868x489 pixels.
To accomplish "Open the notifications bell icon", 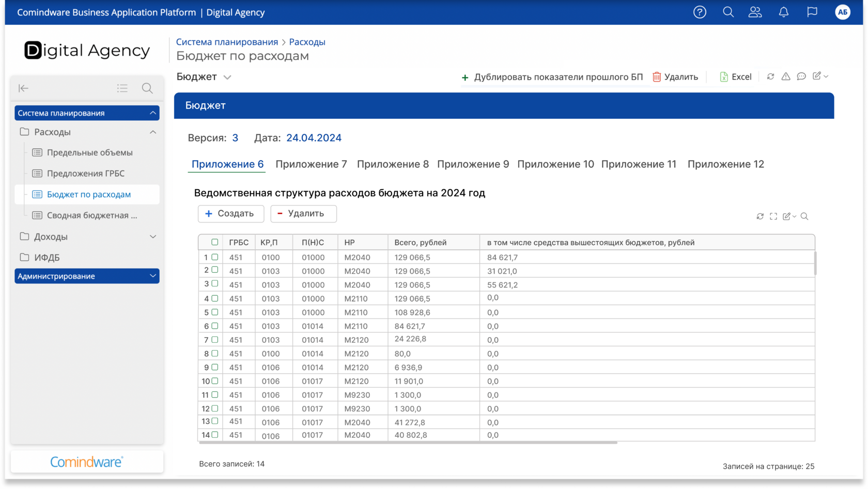I will coord(784,12).
